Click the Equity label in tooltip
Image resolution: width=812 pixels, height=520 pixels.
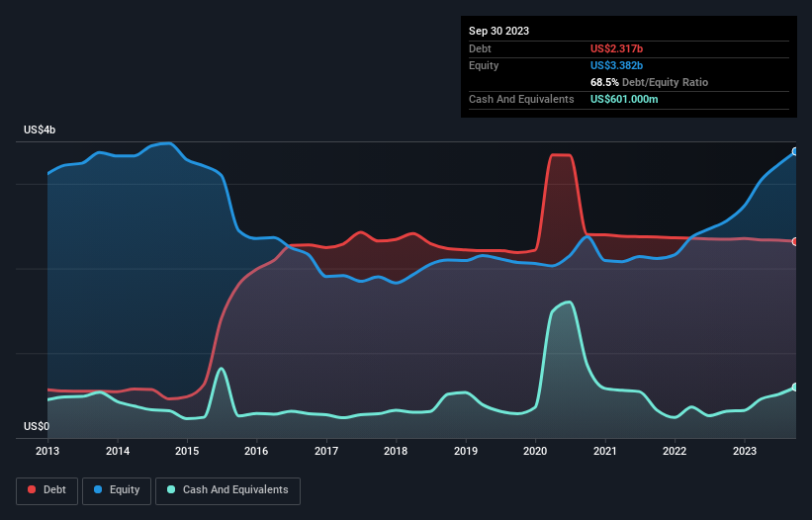click(484, 65)
